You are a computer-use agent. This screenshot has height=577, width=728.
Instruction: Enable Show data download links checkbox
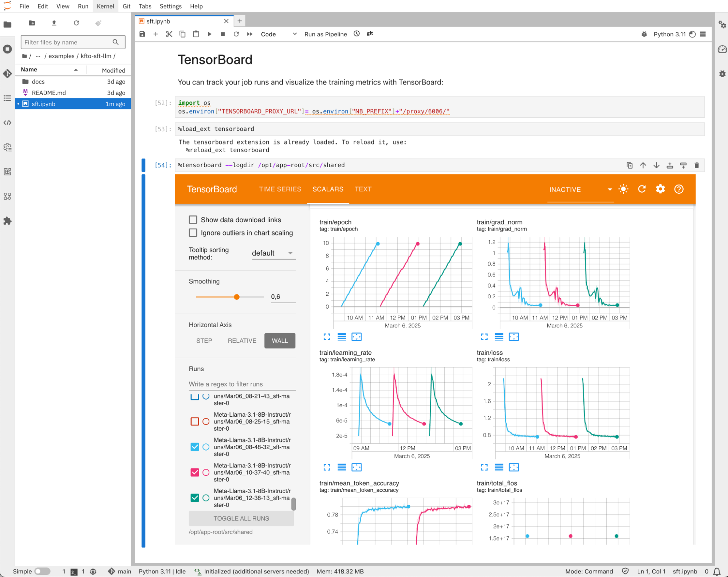[193, 220]
